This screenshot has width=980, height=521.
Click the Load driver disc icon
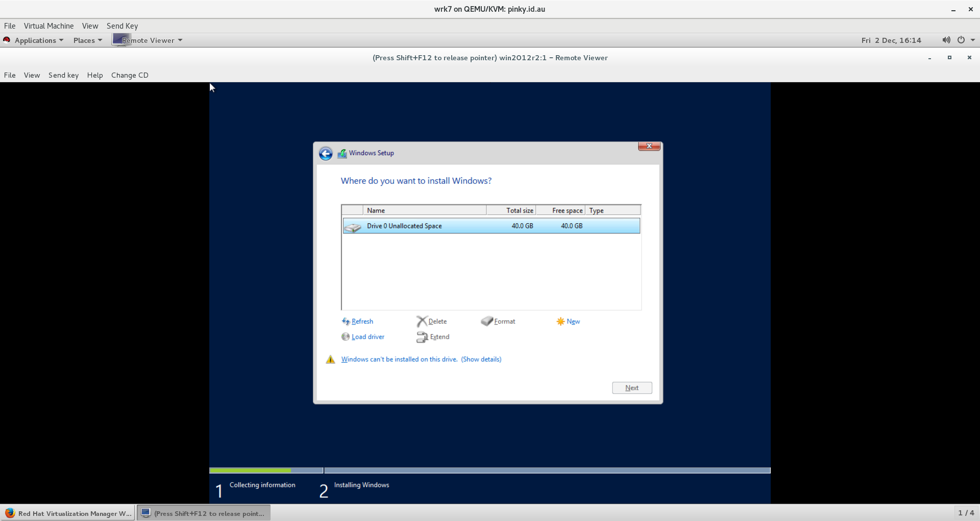(346, 337)
